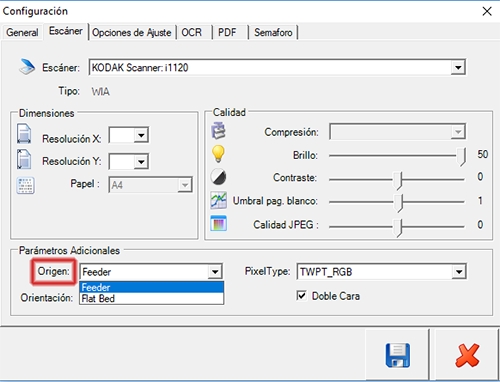Click the Calidad JPEG color icon
The height and width of the screenshot is (382, 500).
pos(218,223)
